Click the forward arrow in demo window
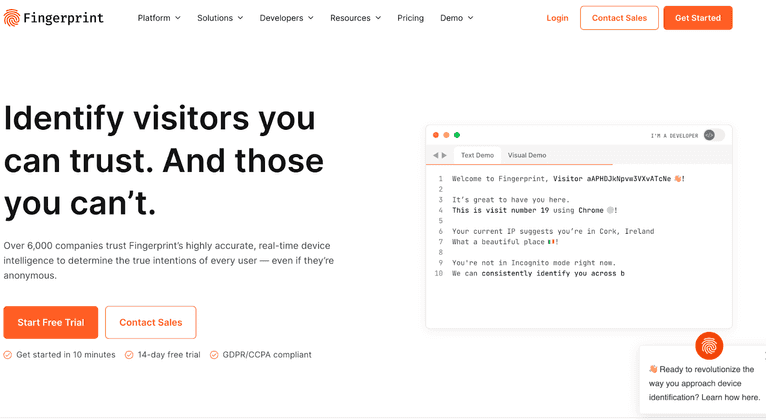Screen dimensions: 766x420 point(445,155)
